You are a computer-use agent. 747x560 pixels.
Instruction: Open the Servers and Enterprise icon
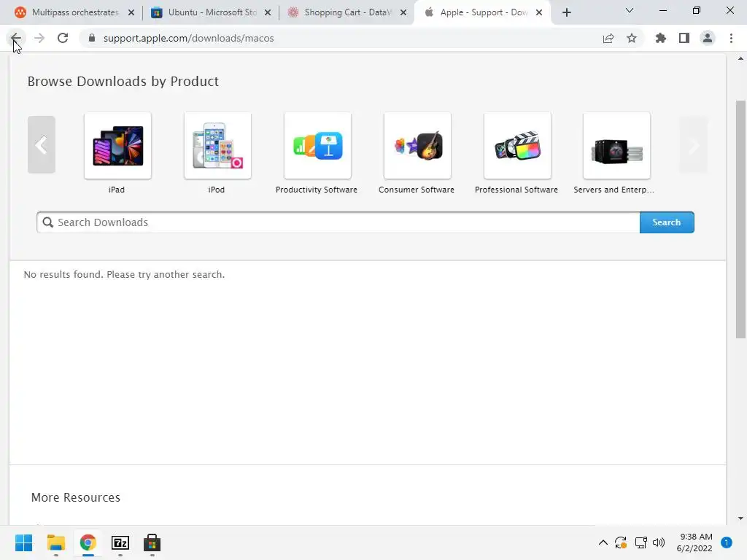click(616, 146)
